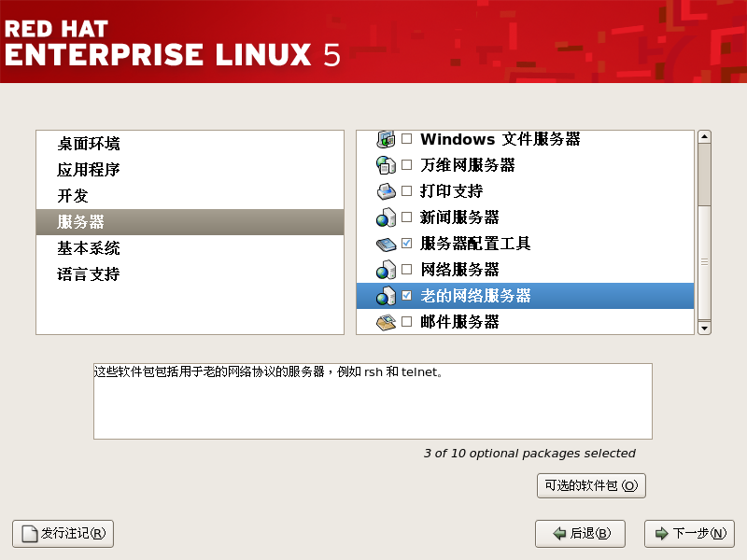This screenshot has height=560, width=747.
Task: Click the 打印支持 printer icon
Action: (386, 191)
